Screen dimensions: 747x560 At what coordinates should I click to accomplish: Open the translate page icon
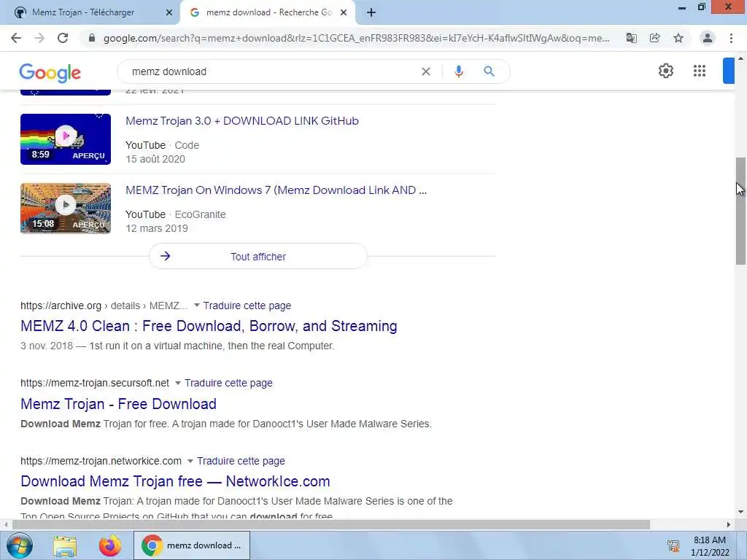coord(631,38)
